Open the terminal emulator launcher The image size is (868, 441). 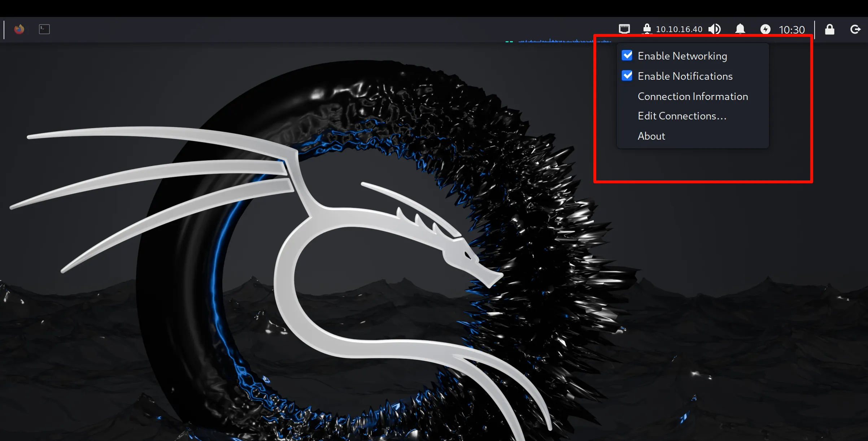pyautogui.click(x=44, y=29)
